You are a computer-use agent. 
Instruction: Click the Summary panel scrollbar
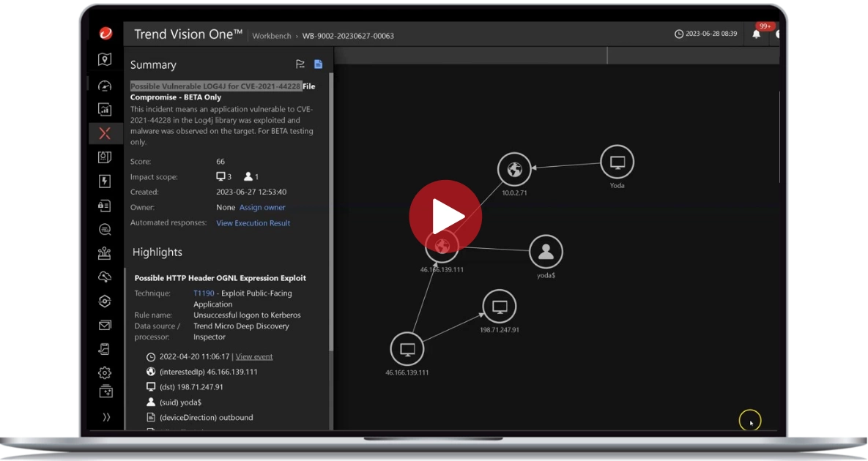(x=331, y=213)
